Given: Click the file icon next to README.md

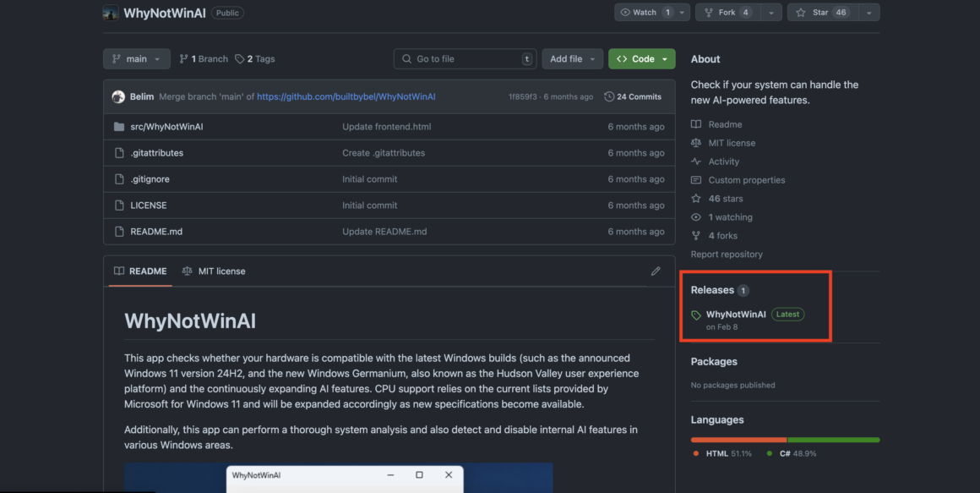Looking at the screenshot, I should coord(119,232).
